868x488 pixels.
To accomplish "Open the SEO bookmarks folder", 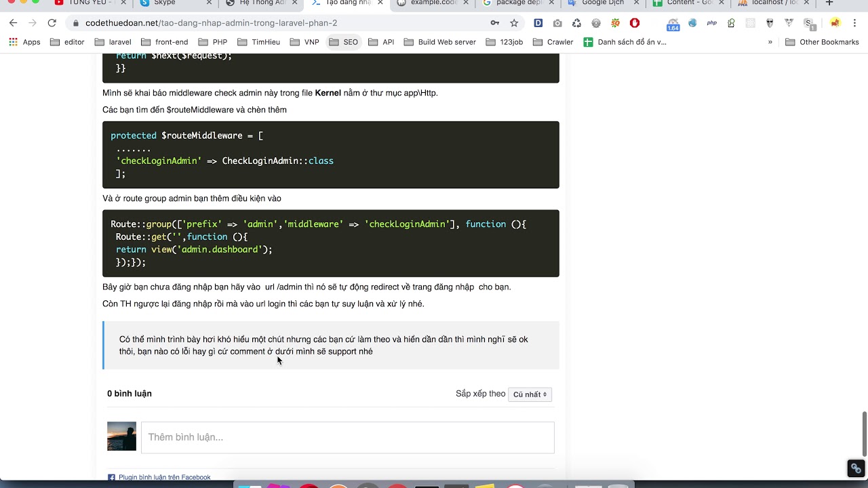I will (343, 42).
